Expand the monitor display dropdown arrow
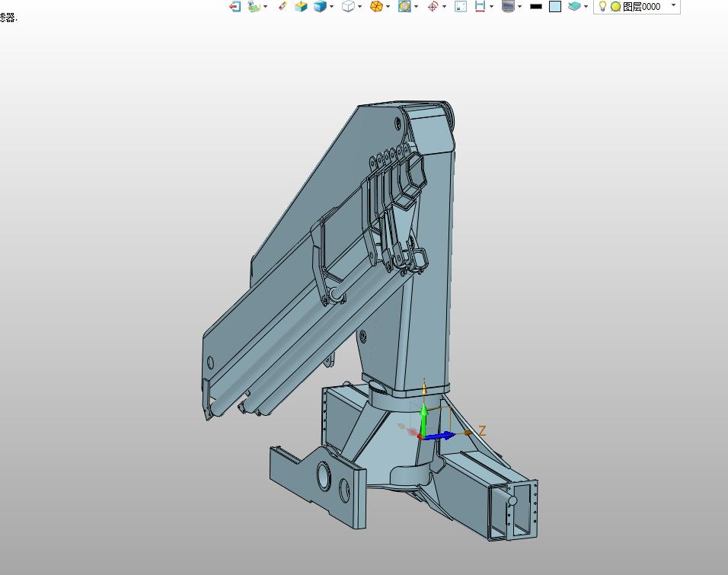The height and width of the screenshot is (575, 728). [519, 7]
